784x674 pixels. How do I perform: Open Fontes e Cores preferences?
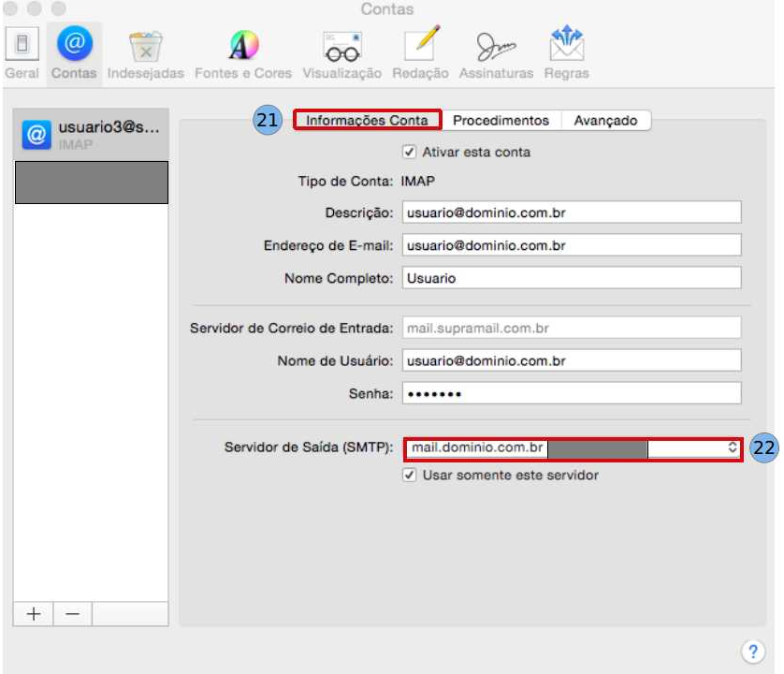click(x=243, y=52)
